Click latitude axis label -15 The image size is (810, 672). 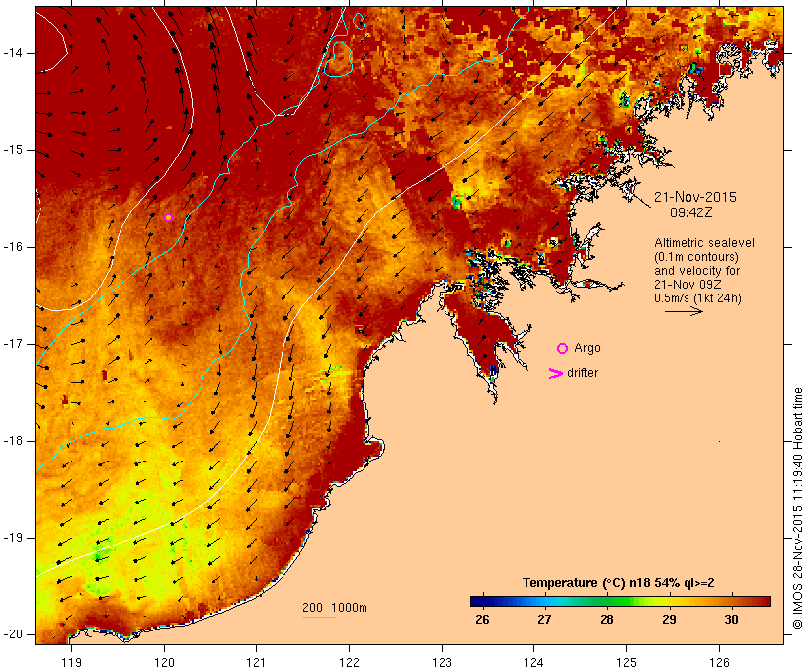(x=13, y=150)
